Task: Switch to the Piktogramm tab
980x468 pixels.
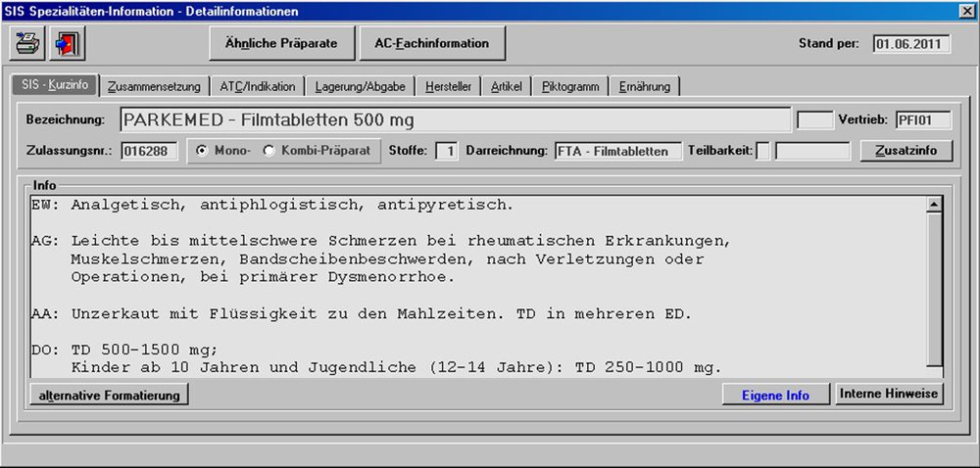Action: (570, 87)
